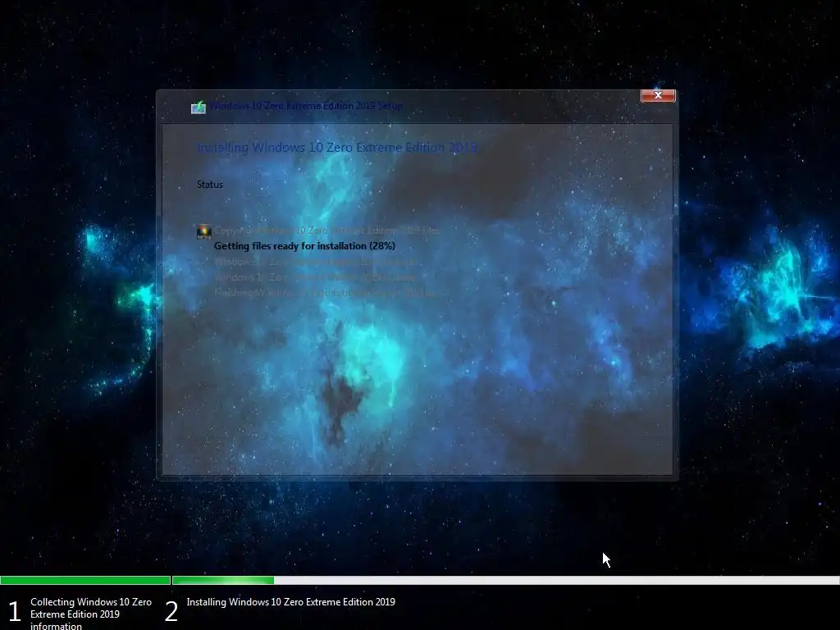This screenshot has width=840, height=630.
Task: Click the icon beside the Copying files step
Action: (204, 231)
